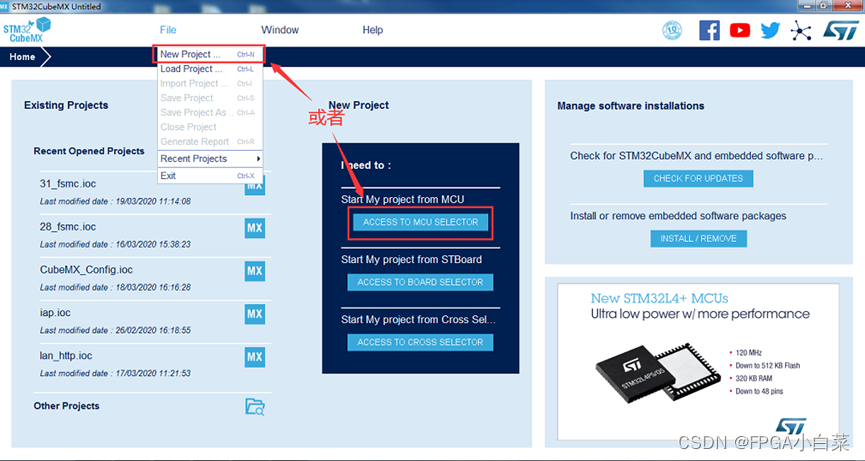Image resolution: width=865 pixels, height=461 pixels.
Task: Click the Home breadcrumb
Action: (x=22, y=57)
